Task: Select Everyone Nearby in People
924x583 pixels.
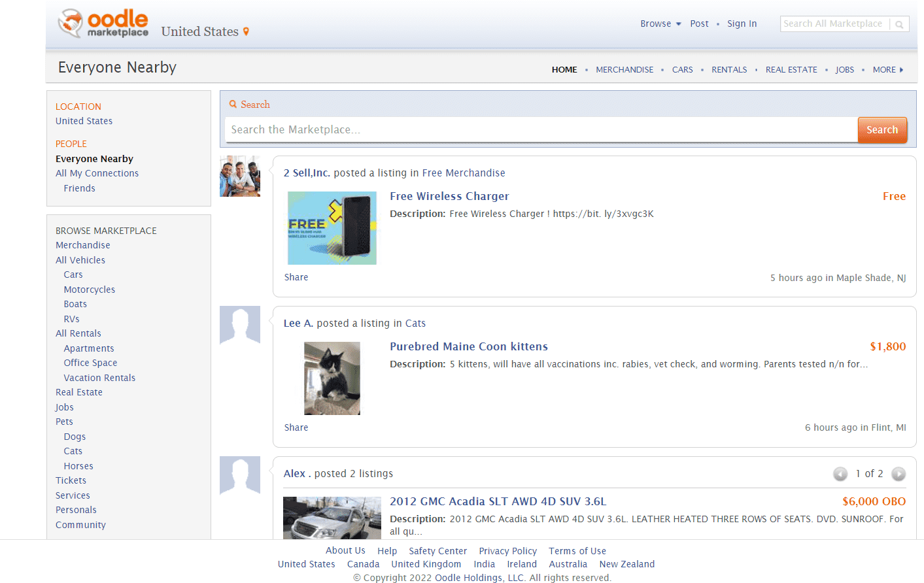Action: [x=94, y=159]
